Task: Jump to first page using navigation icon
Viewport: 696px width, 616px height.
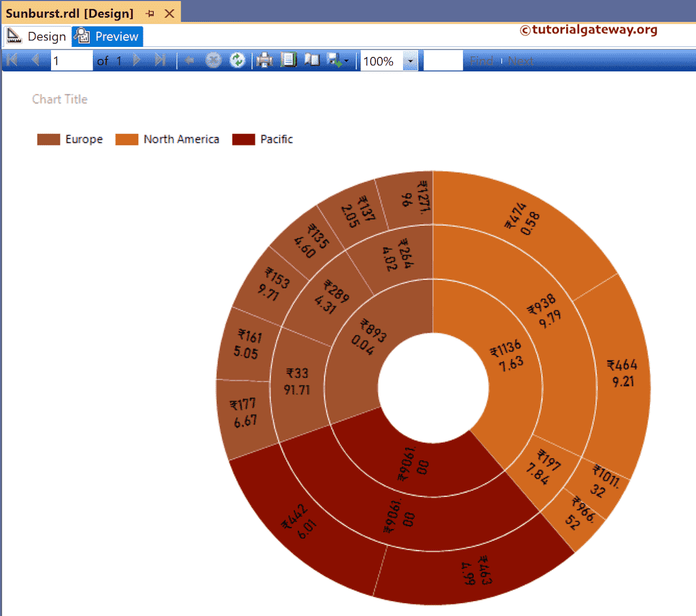Action: pos(11,60)
